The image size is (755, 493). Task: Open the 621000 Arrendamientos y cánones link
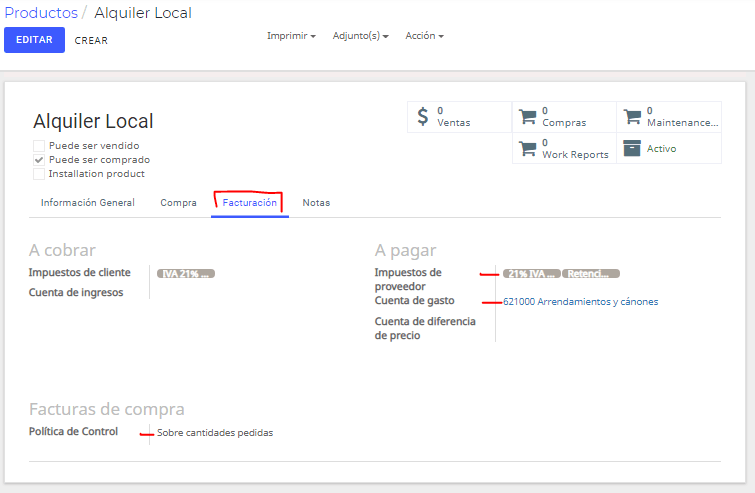[x=581, y=302]
